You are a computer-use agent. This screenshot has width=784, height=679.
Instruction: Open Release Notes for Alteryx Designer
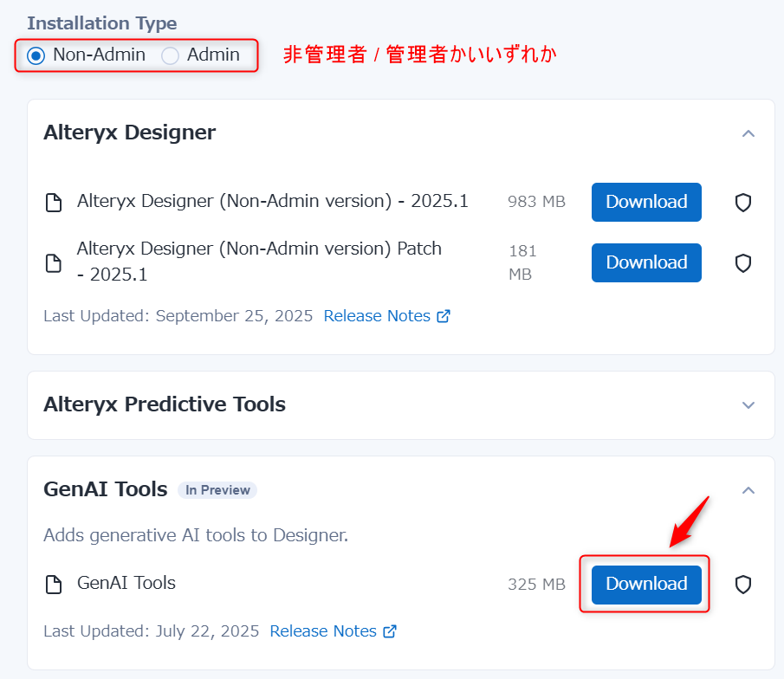coord(377,316)
